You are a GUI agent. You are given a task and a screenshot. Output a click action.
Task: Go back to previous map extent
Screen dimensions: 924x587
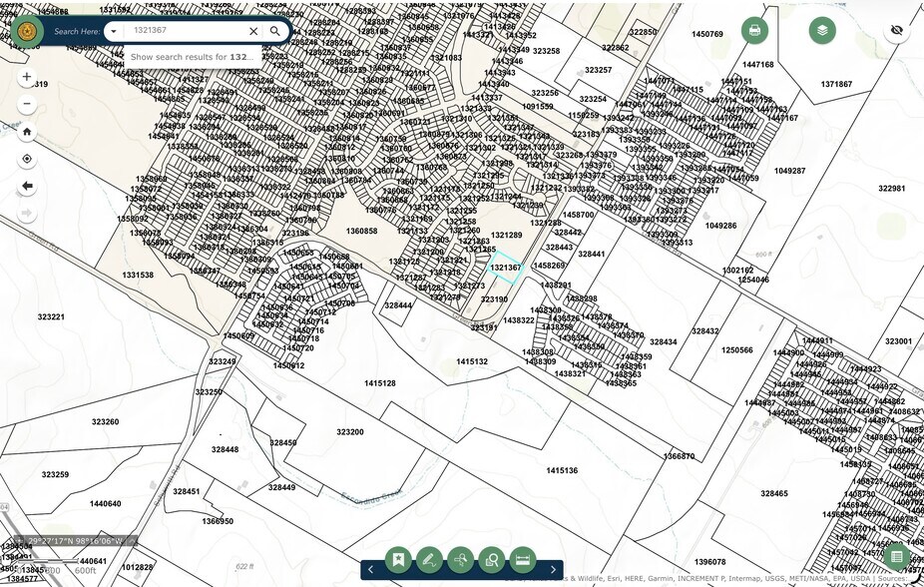27,186
